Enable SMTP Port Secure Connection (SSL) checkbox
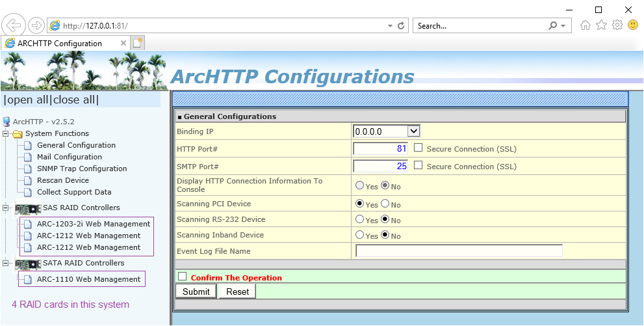The height and width of the screenshot is (326, 644). [x=418, y=165]
